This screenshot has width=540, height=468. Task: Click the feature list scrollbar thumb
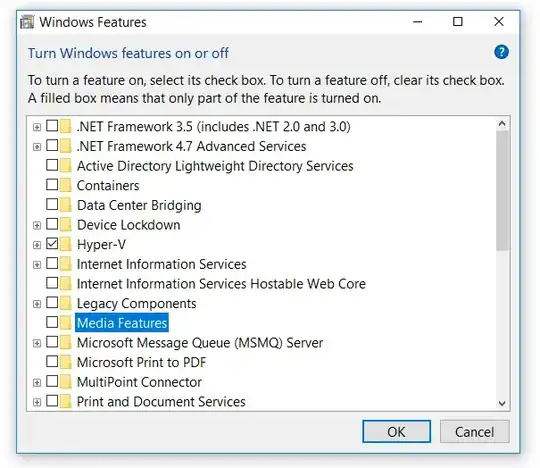(502, 191)
